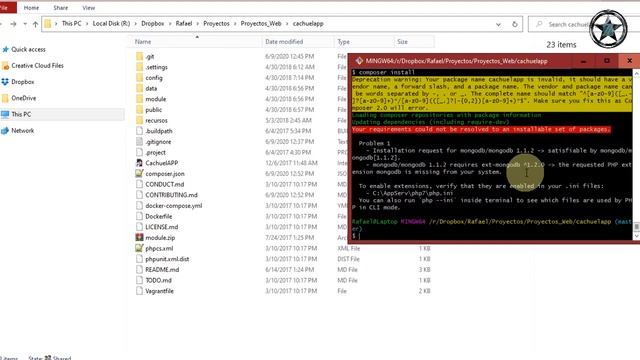The height and width of the screenshot is (360, 640).
Task: Select the .settings folder icon
Action: (139, 67)
